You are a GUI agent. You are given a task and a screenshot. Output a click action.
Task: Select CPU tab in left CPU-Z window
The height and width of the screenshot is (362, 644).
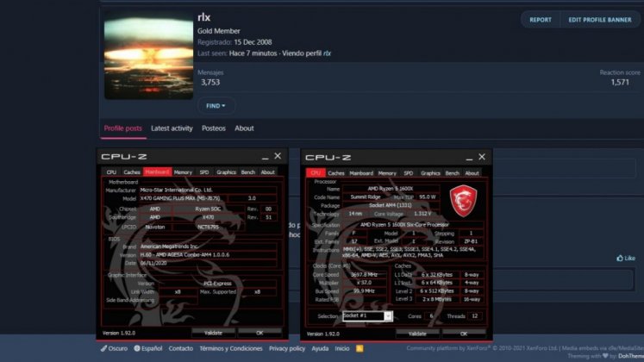pos(111,172)
